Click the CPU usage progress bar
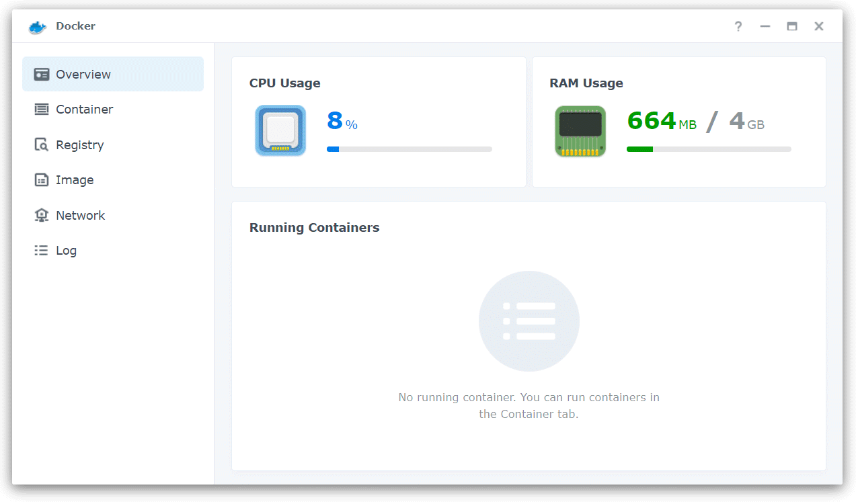856x504 pixels. (410, 149)
